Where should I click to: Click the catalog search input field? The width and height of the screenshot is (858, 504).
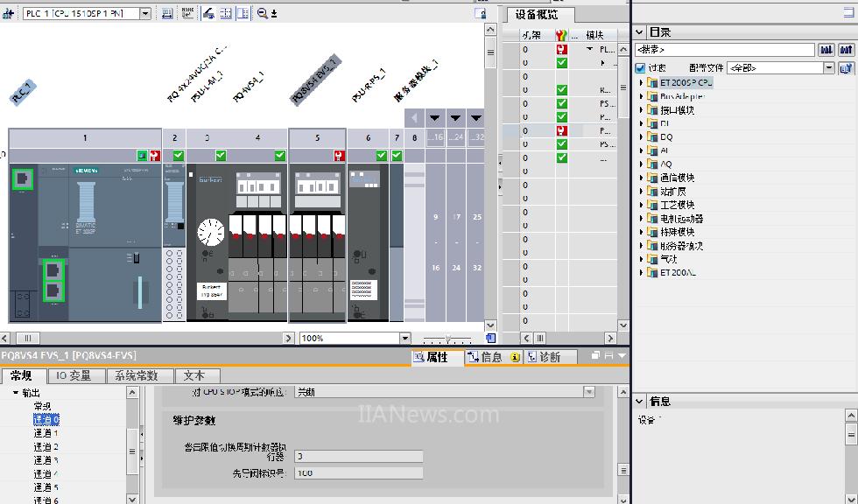tap(724, 51)
